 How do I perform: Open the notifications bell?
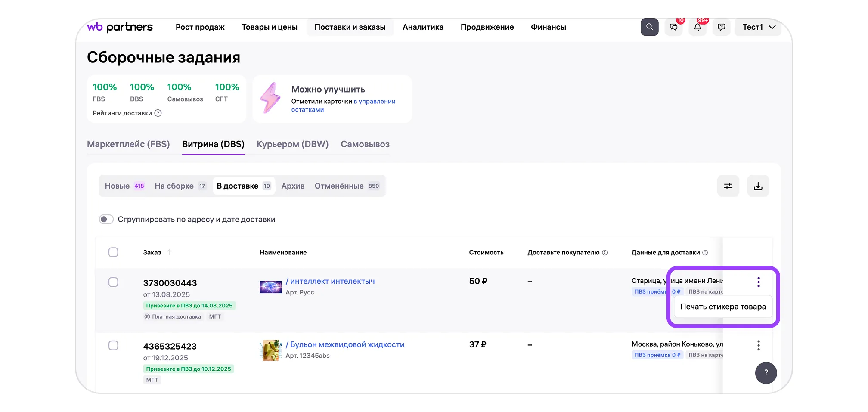(697, 27)
